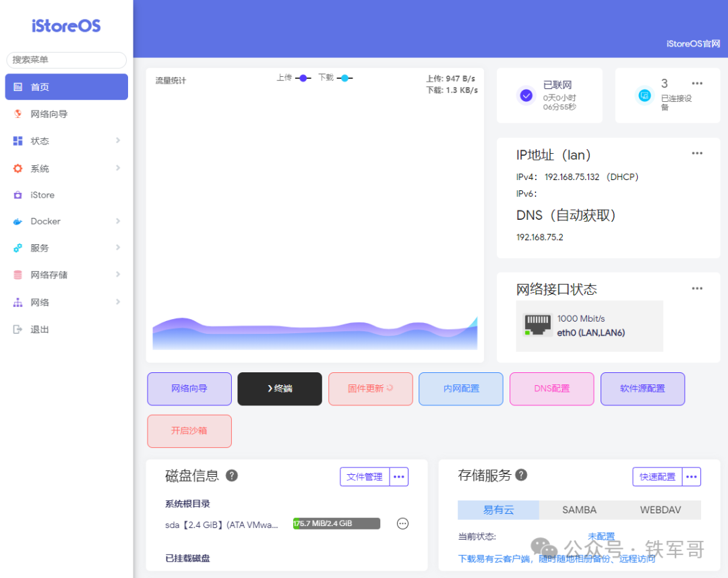Follow the iStoreOS官网 link
Image resolution: width=728 pixels, height=578 pixels.
(693, 44)
